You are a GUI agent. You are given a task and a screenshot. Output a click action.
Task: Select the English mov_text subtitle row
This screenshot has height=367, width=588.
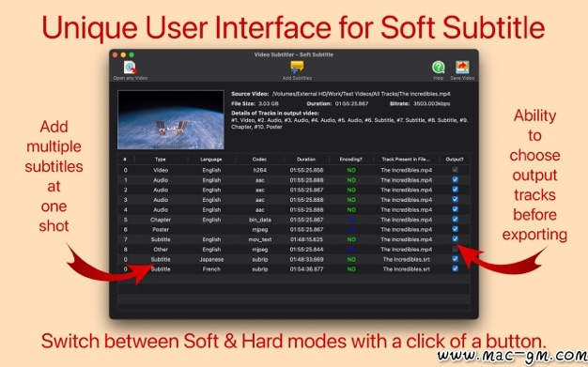coord(294,239)
